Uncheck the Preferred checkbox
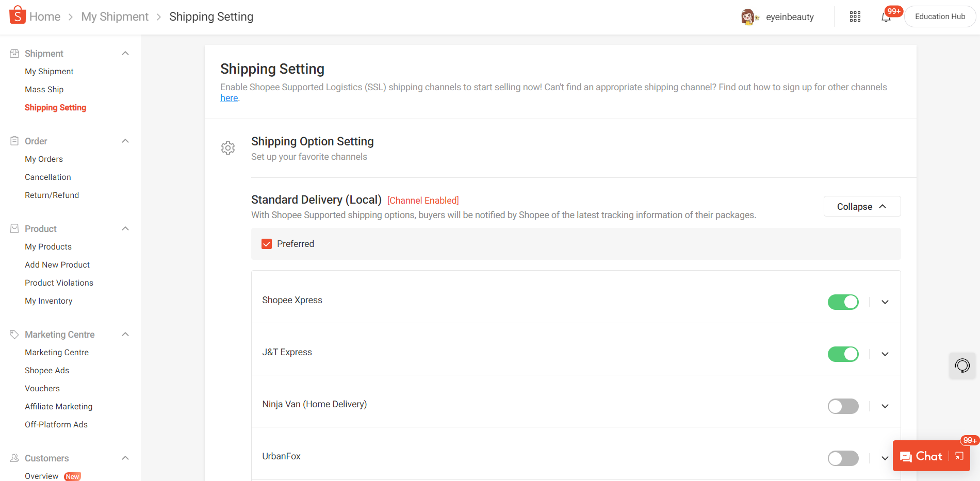Image resolution: width=980 pixels, height=481 pixels. [266, 243]
